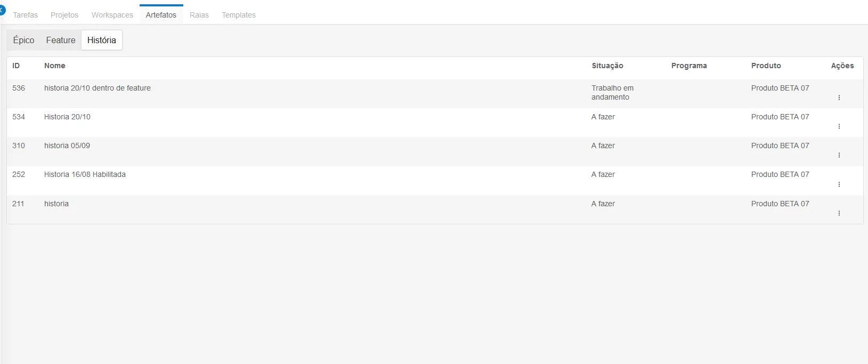Switch to the Tarefas tab

pos(25,15)
